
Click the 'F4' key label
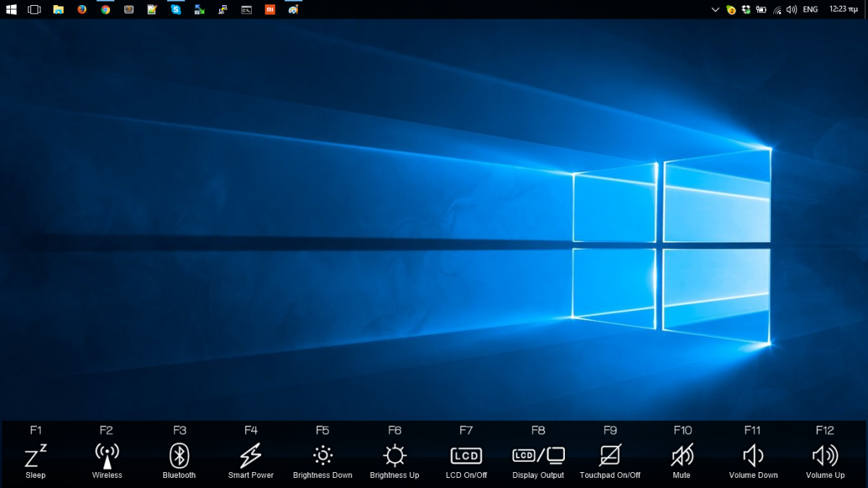[x=251, y=430]
